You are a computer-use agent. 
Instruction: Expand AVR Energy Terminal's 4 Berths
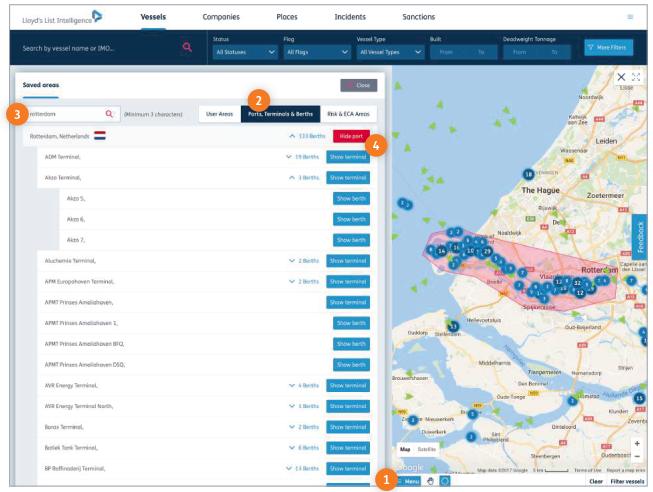304,386
